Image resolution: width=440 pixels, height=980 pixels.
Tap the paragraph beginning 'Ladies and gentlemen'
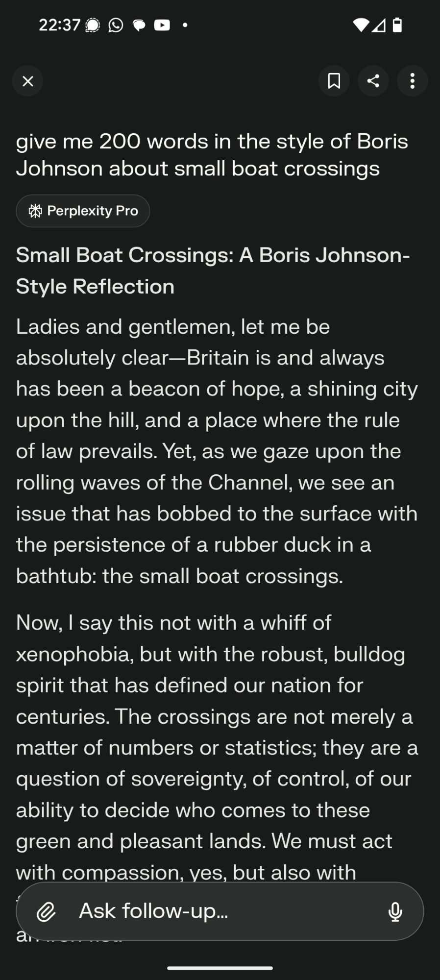[217, 451]
